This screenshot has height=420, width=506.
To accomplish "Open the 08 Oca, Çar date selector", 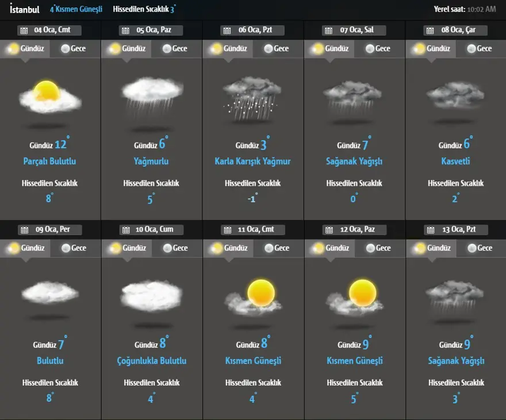I will tap(455, 30).
